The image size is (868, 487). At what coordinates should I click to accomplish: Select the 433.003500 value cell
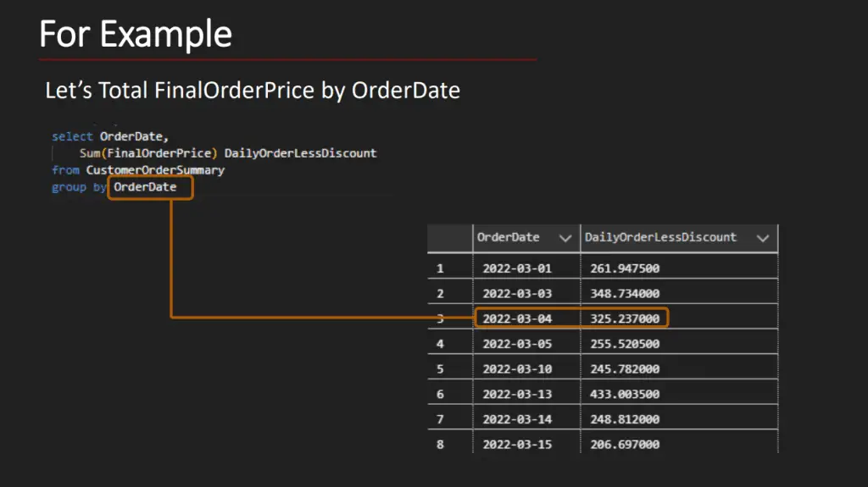625,394
